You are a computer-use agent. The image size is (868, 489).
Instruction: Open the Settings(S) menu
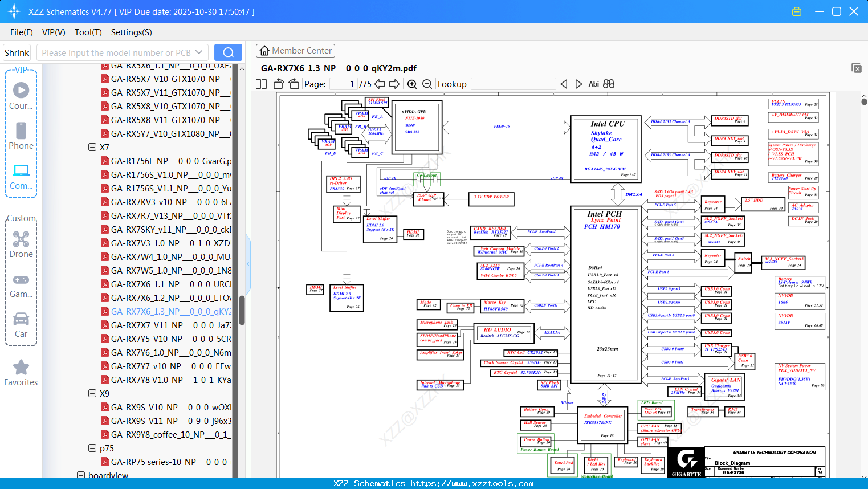click(132, 32)
